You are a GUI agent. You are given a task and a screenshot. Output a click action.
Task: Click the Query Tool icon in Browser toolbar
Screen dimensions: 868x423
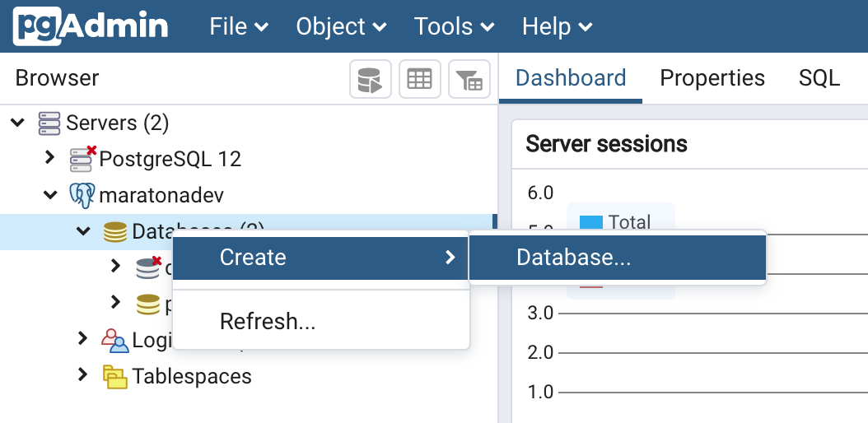[x=370, y=79]
